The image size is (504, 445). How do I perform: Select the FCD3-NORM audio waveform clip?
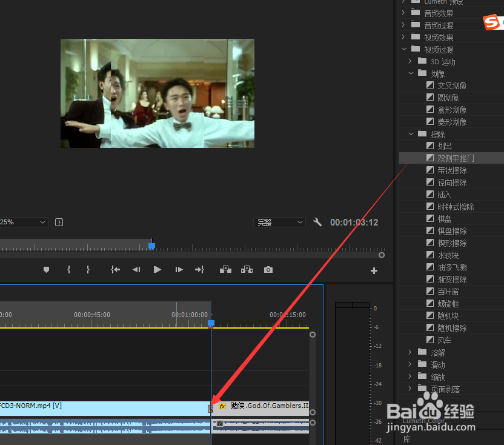click(x=105, y=426)
